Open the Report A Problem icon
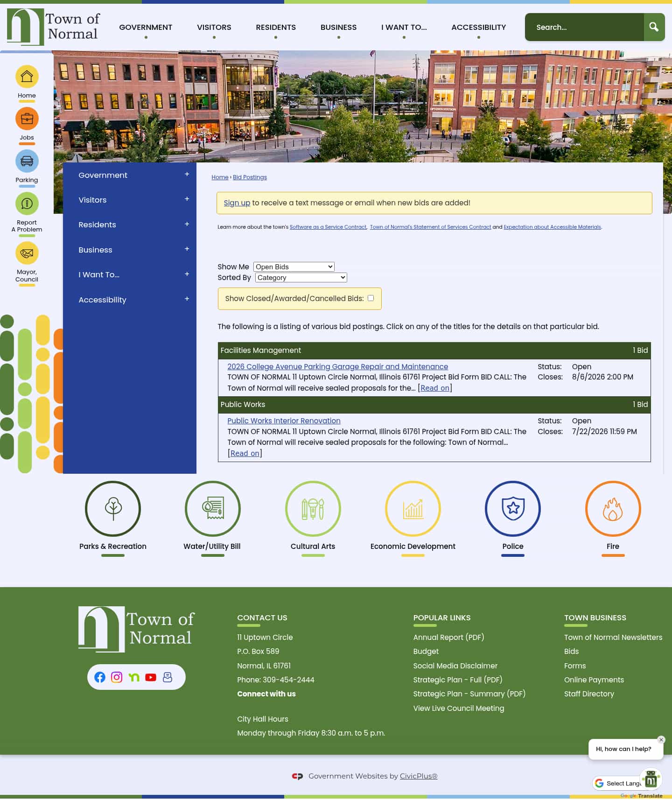The height and width of the screenshot is (800, 672). 27,204
